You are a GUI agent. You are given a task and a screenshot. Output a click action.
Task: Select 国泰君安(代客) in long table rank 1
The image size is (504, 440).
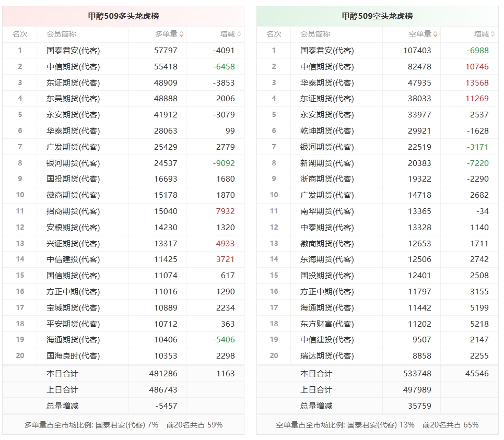tap(73, 51)
